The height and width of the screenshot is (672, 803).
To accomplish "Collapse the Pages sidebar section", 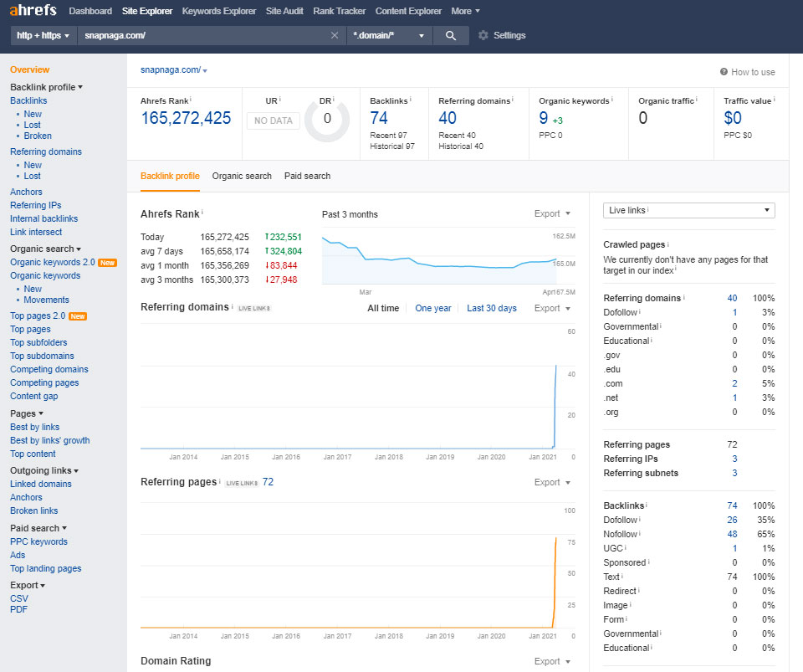I will tap(27, 413).
